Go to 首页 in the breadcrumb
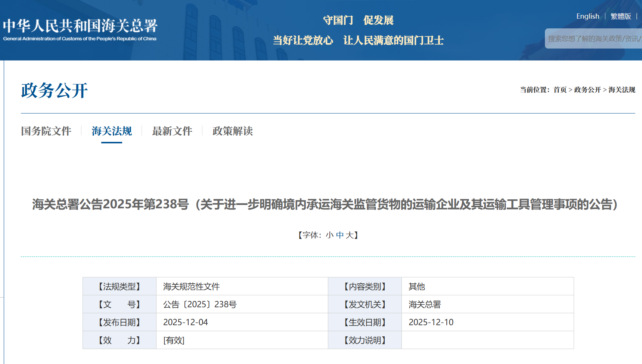 [560, 90]
